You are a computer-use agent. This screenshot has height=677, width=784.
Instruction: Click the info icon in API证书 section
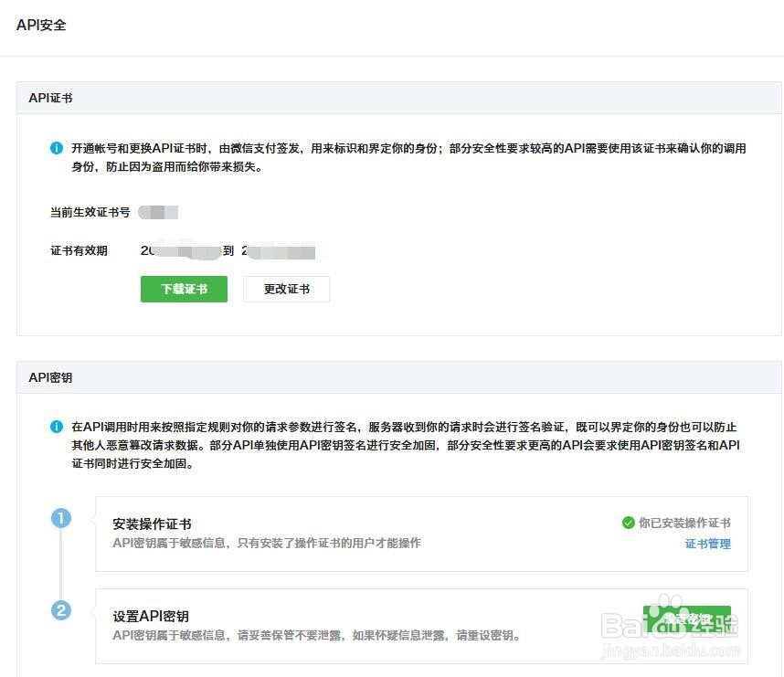click(x=58, y=144)
